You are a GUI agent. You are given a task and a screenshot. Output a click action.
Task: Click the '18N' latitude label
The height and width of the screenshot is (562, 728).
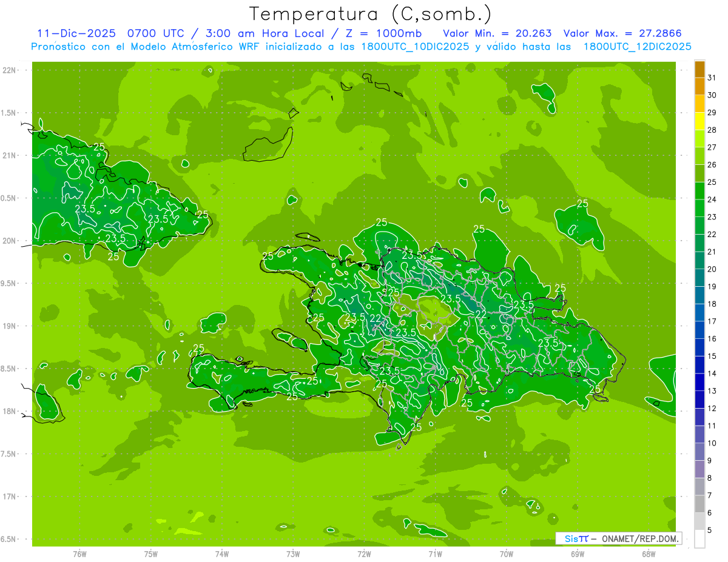[x=10, y=411]
